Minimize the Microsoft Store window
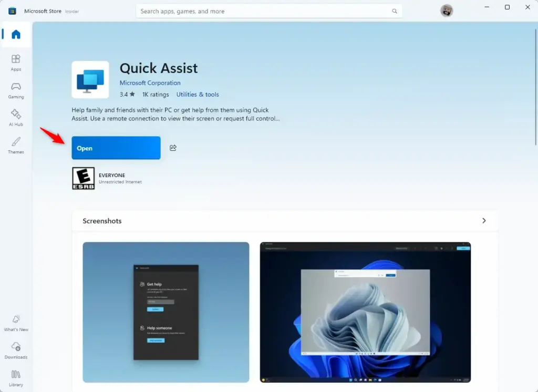Screen dimensions: 538x392 pyautogui.click(x=487, y=7)
